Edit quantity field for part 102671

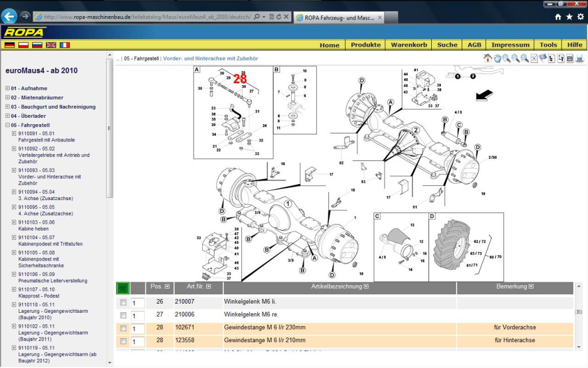point(138,329)
